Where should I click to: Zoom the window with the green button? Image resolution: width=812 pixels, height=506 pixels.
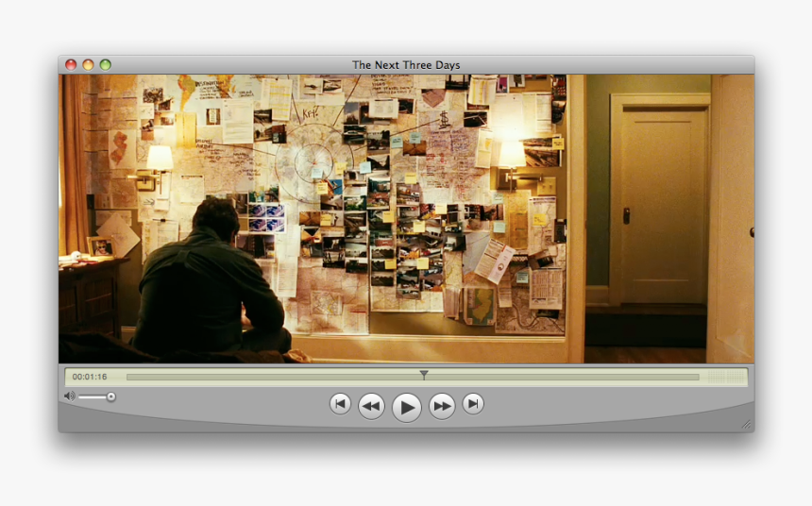[x=105, y=65]
